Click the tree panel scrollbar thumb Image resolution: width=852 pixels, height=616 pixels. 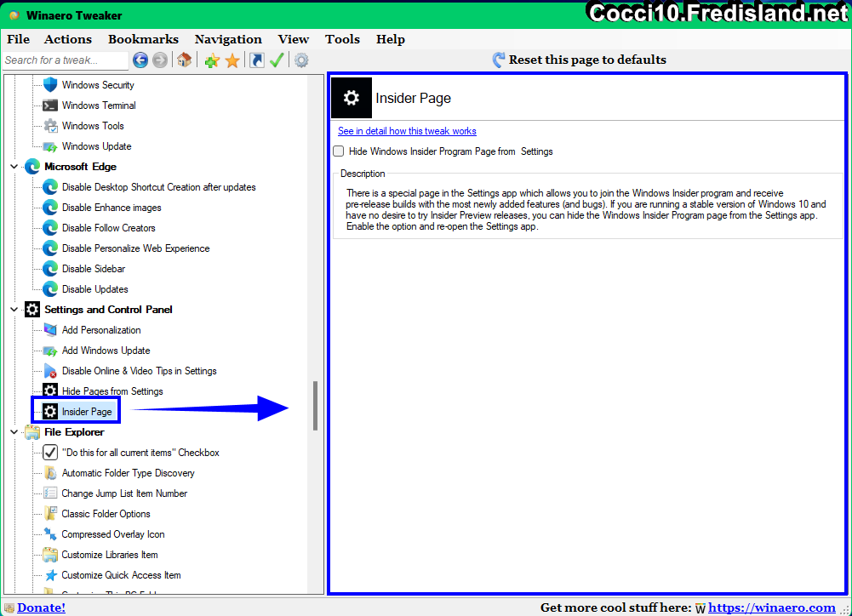(315, 405)
